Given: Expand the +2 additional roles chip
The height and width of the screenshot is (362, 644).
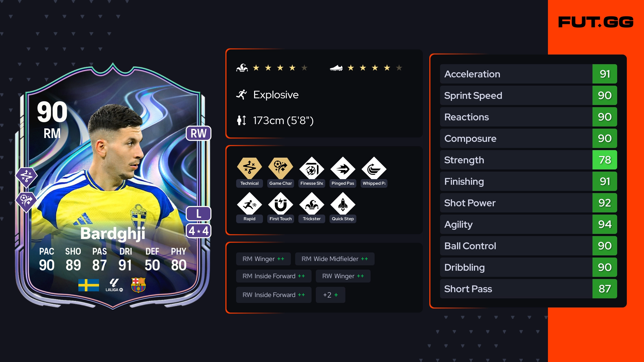Looking at the screenshot, I should pos(330,295).
